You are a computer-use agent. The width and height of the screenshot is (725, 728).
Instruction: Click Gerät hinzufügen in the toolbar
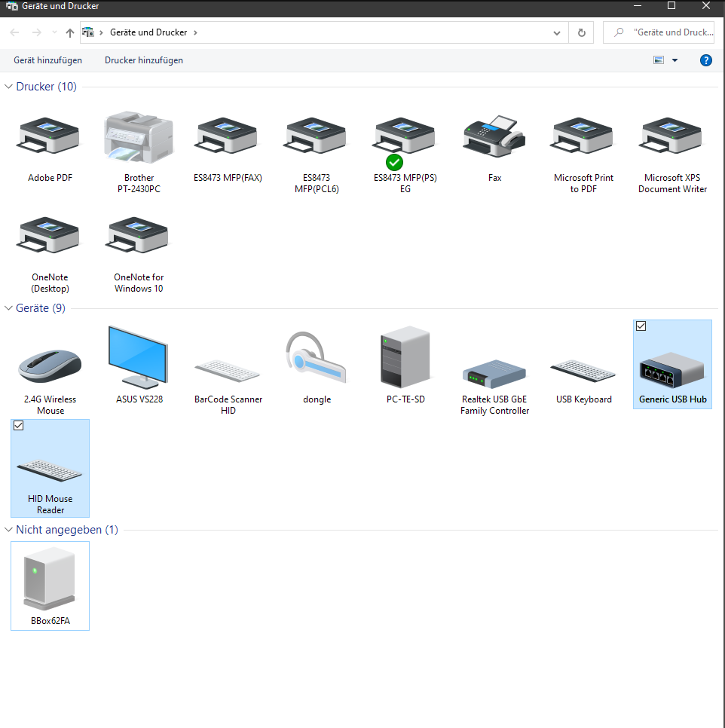click(x=47, y=60)
